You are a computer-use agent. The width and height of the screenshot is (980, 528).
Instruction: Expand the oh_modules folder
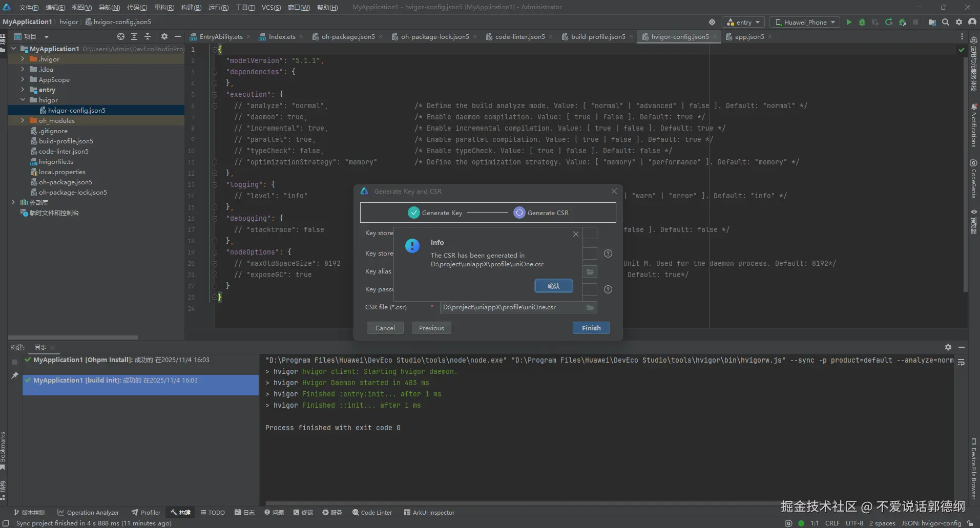tap(23, 120)
